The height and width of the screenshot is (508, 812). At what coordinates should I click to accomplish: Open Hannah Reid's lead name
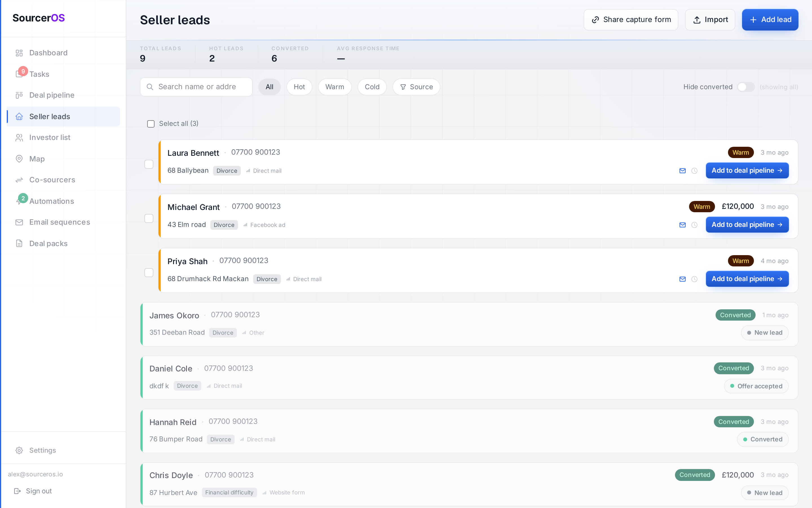click(173, 422)
